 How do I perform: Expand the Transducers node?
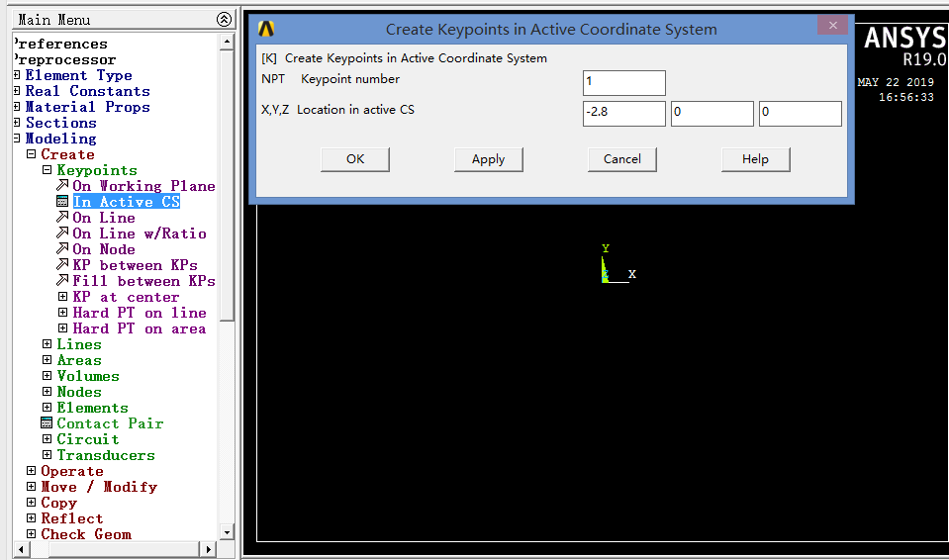tap(47, 455)
